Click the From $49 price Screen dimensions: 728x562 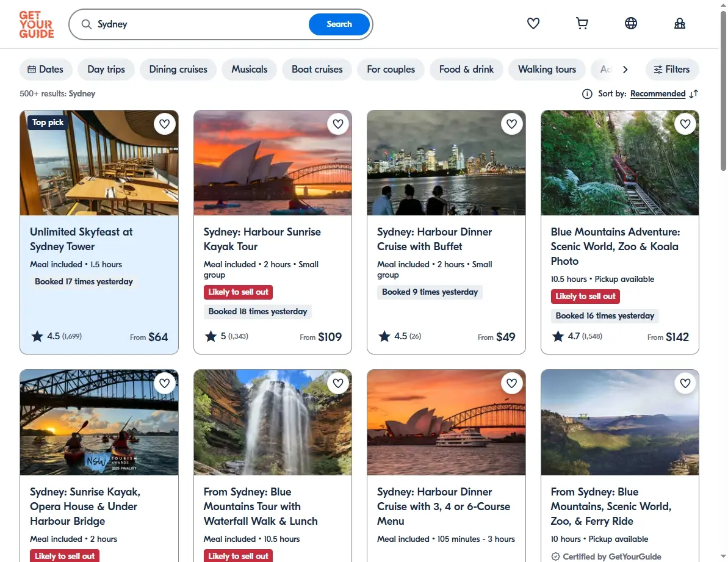click(496, 337)
